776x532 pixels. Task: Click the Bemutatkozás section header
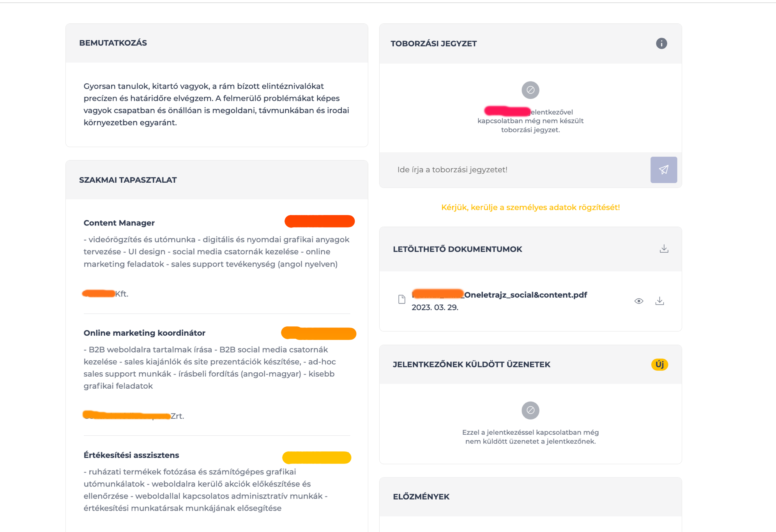coord(113,43)
